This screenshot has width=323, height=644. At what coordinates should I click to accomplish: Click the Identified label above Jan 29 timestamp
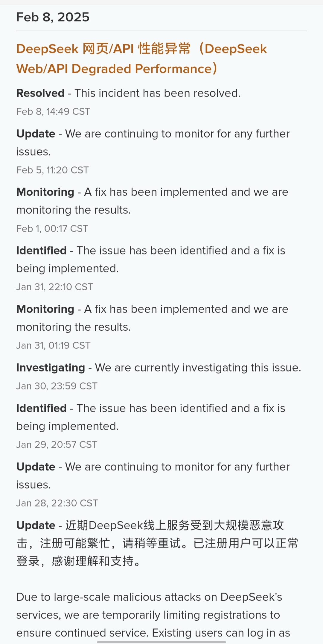41,408
